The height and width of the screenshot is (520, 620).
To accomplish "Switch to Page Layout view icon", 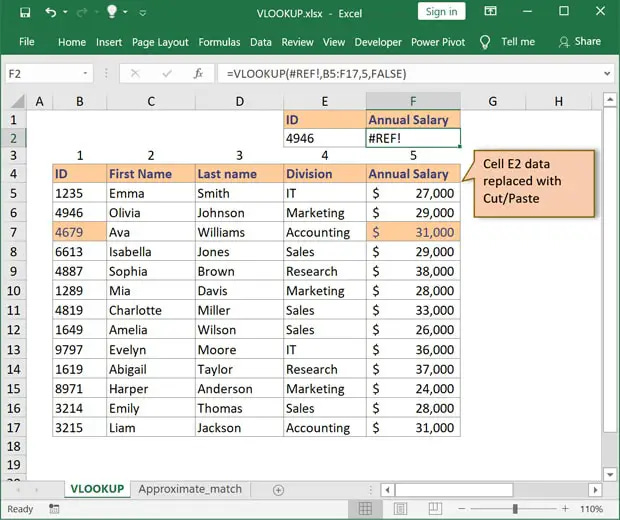I will [400, 509].
